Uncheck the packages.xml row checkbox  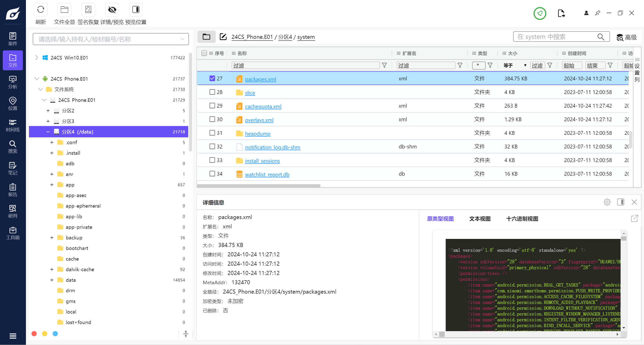click(x=212, y=78)
